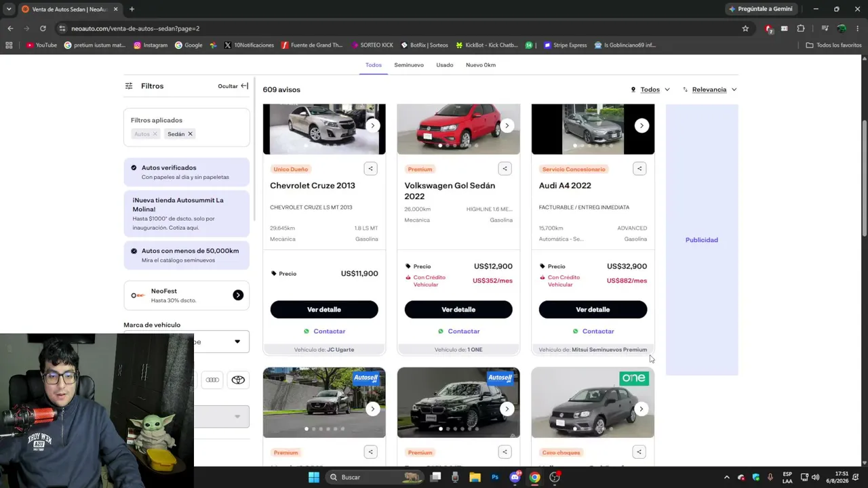Viewport: 868px width, 488px height.
Task: Show next photo of Volkswagen Gol Sedán
Action: point(507,125)
